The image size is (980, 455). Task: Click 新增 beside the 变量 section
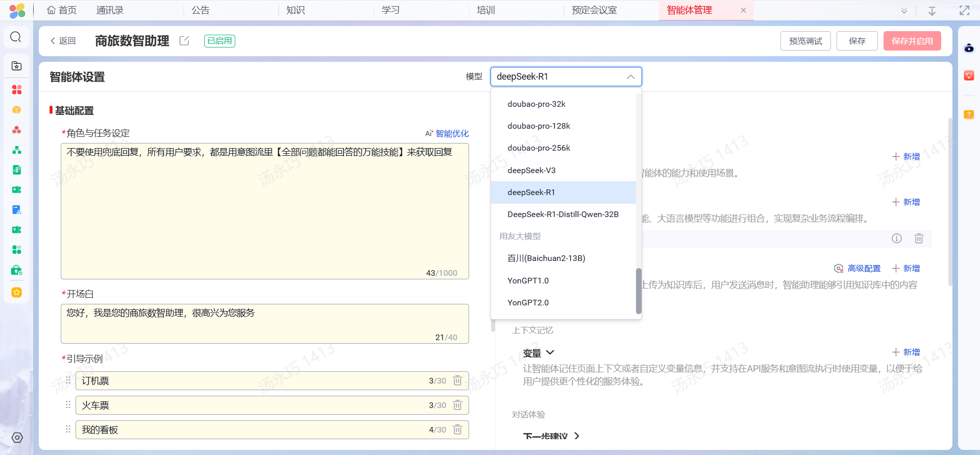click(906, 352)
